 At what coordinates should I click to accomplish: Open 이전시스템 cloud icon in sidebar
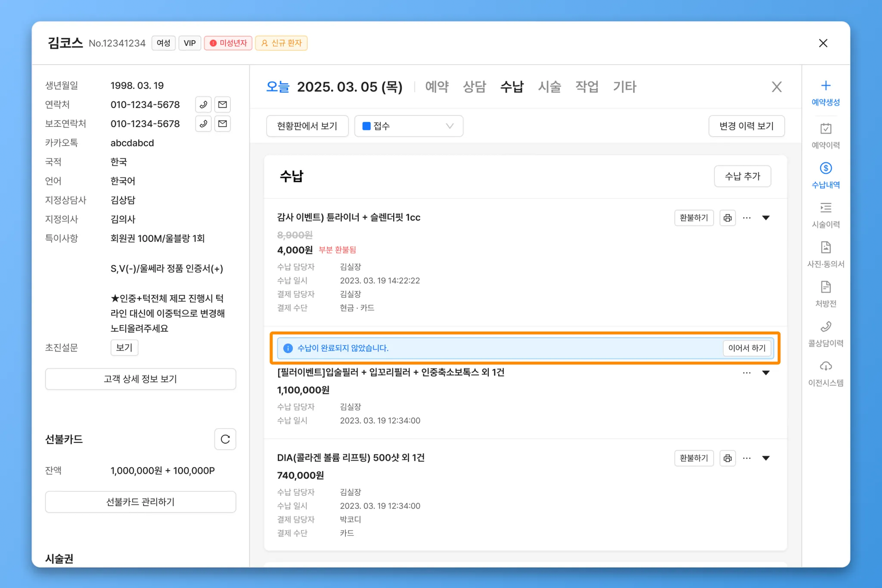click(825, 367)
